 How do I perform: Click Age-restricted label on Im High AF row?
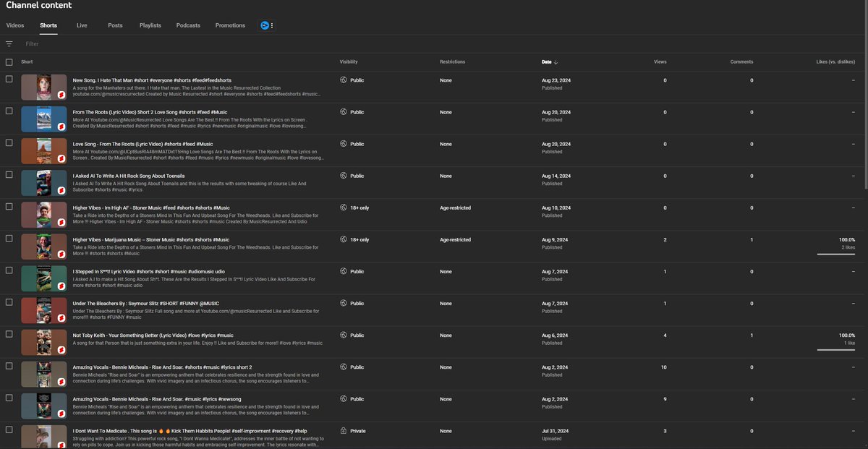[455, 208]
